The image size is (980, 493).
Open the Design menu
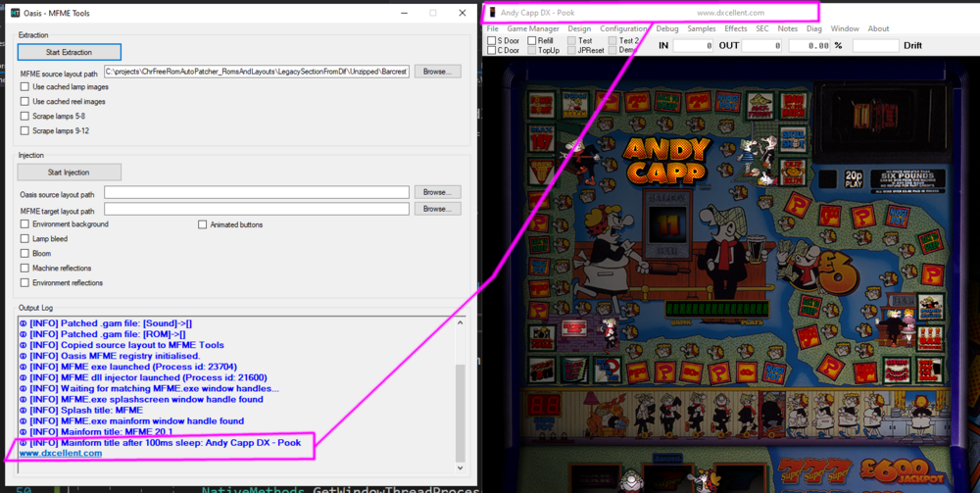(x=579, y=28)
